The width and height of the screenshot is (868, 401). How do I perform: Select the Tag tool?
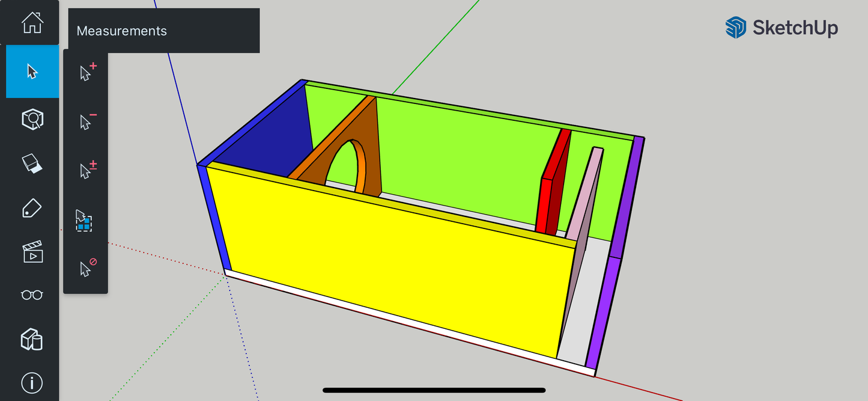point(32,207)
